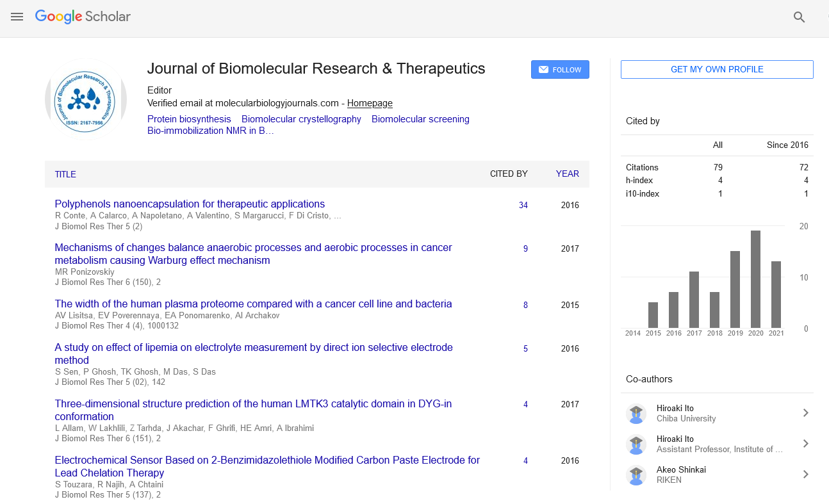Open the hamburger menu icon
This screenshot has height=504, width=829.
point(17,17)
